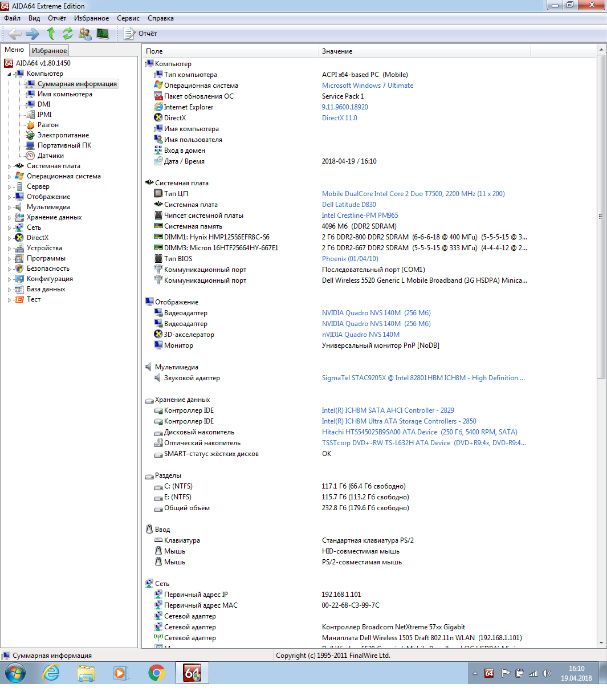Expand the Хранение данных tree node
The height and width of the screenshot is (700, 607).
[9, 217]
